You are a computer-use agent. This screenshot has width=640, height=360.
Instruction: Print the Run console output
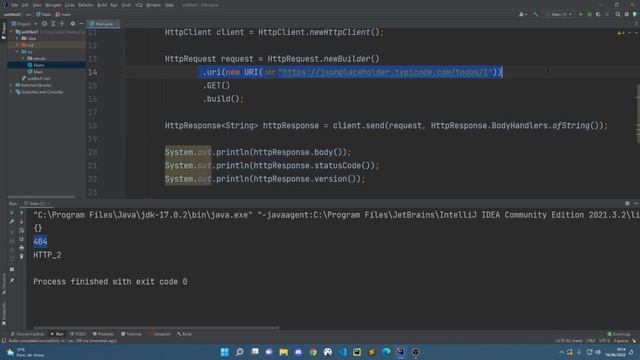22,248
